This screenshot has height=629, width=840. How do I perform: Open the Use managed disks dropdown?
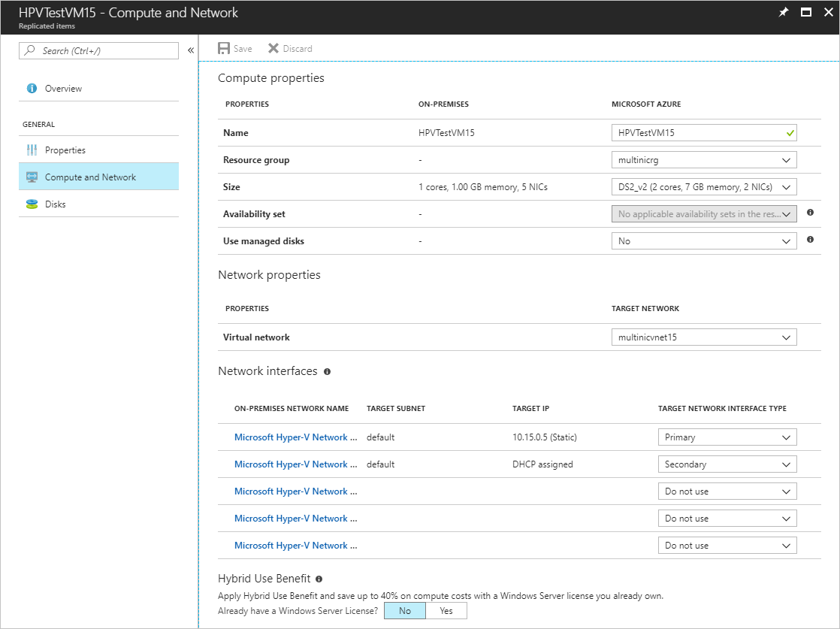[x=704, y=241]
